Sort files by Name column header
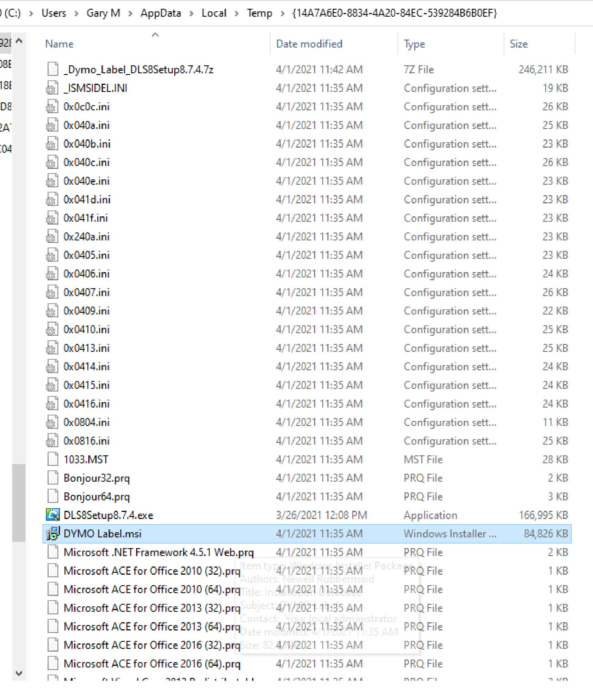593x700 pixels. point(59,44)
